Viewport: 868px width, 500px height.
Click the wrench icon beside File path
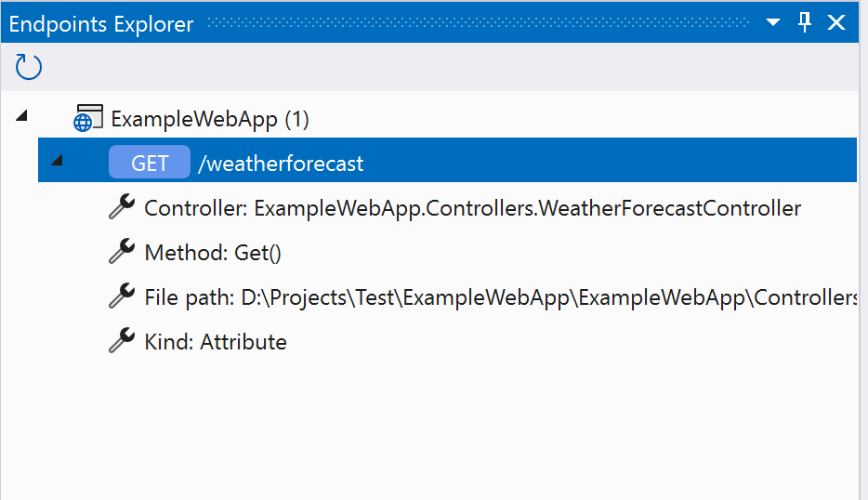(x=122, y=297)
